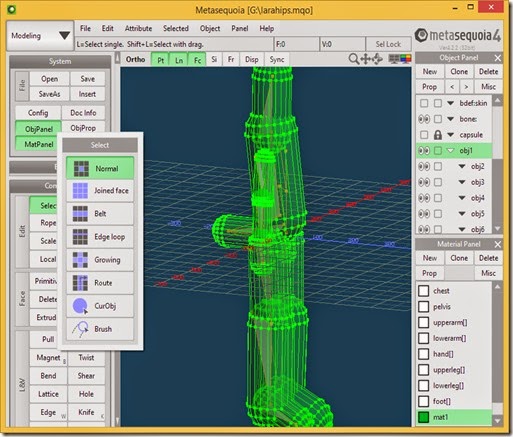Screen dimensions: 513x437
Task: Click Clone in the Object Panel
Action: coord(459,72)
